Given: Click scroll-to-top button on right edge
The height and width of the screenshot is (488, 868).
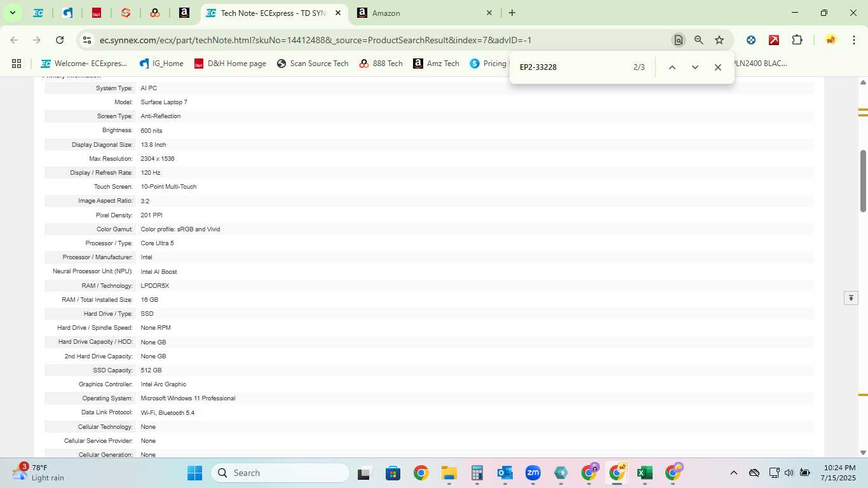Looking at the screenshot, I should 851,298.
